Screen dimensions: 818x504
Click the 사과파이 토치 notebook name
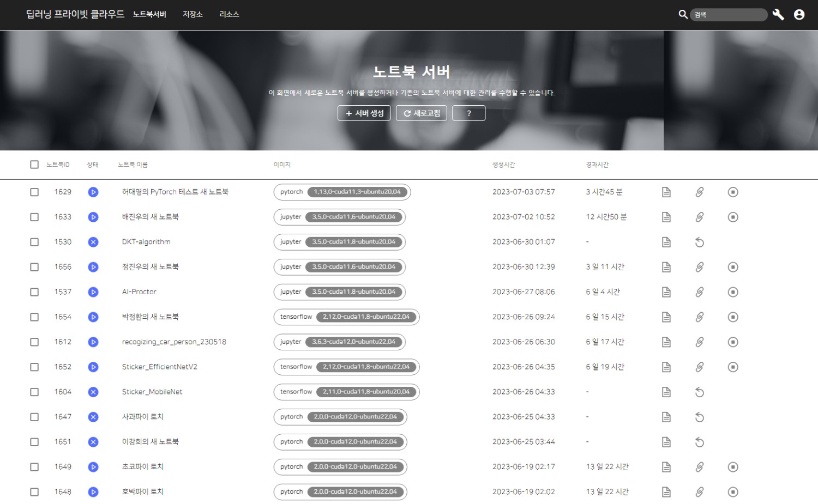pos(143,417)
